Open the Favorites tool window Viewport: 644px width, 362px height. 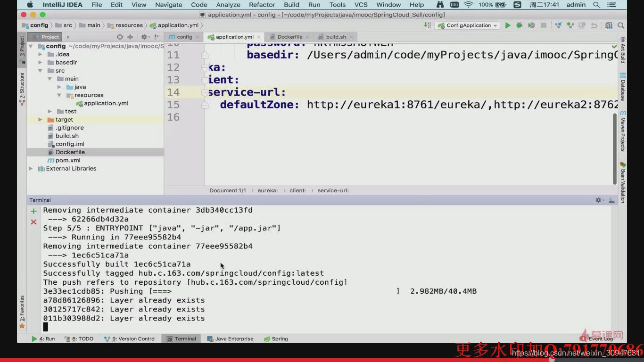[x=22, y=312]
